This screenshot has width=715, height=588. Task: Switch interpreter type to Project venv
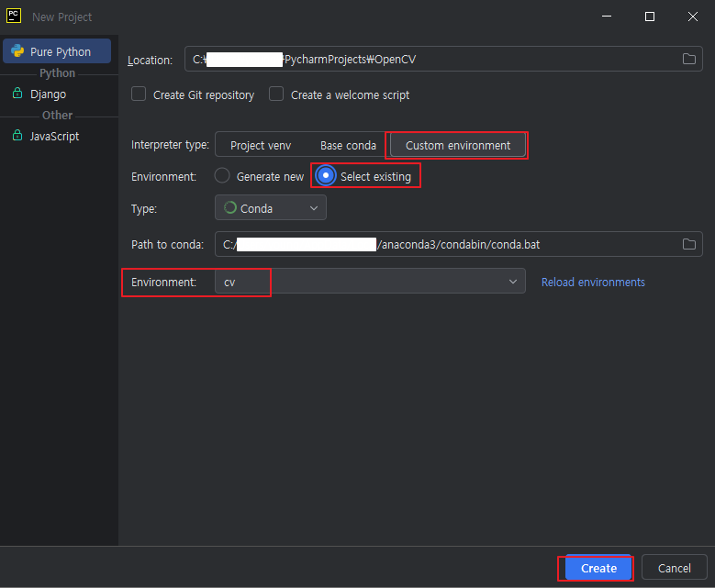coord(261,146)
